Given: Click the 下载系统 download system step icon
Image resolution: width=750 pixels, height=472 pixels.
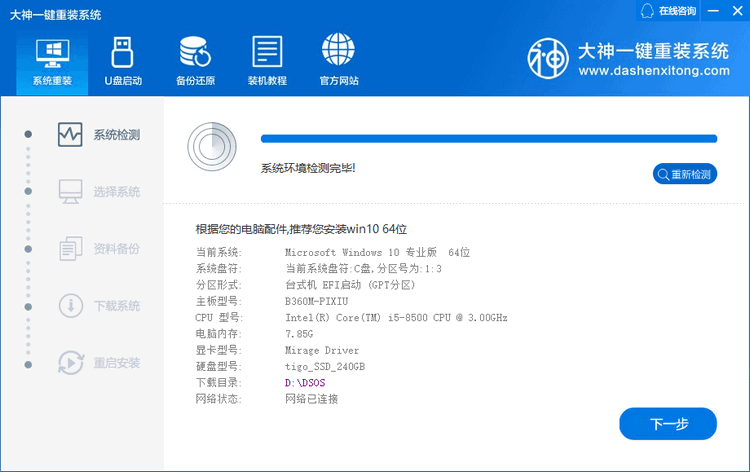Looking at the screenshot, I should click(x=70, y=306).
